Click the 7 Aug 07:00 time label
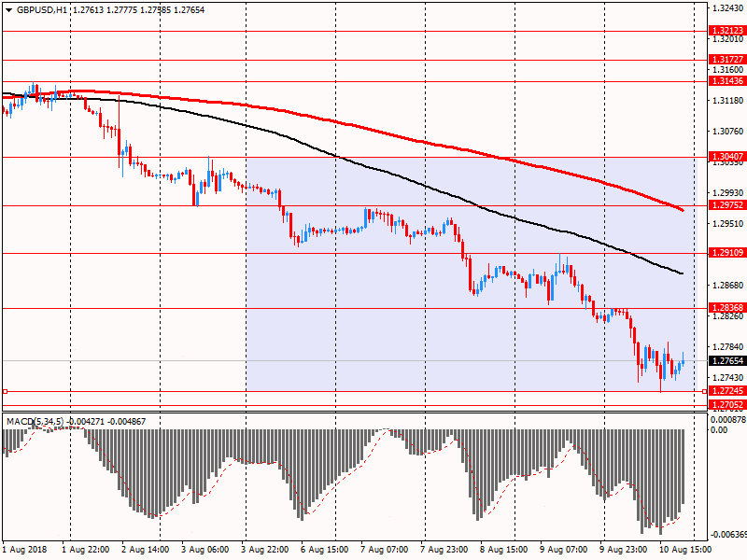747x560 pixels. click(x=385, y=550)
